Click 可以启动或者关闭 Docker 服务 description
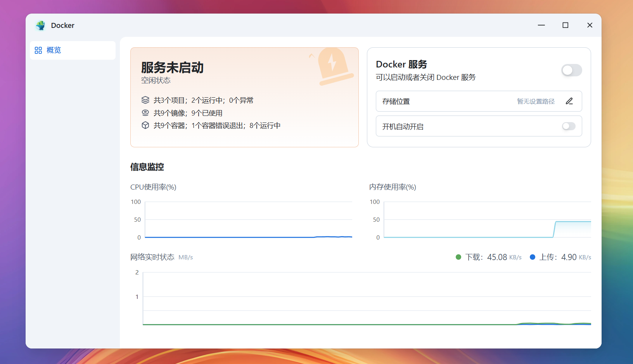Image resolution: width=633 pixels, height=364 pixels. pyautogui.click(x=426, y=77)
